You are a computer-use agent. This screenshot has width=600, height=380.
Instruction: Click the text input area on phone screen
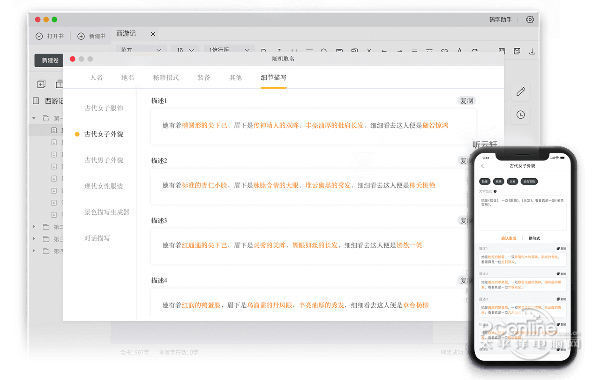click(523, 214)
